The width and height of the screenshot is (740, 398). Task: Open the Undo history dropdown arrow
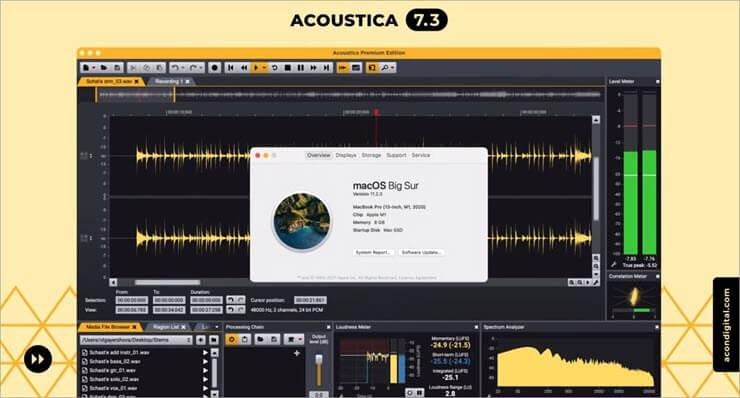tap(183, 68)
